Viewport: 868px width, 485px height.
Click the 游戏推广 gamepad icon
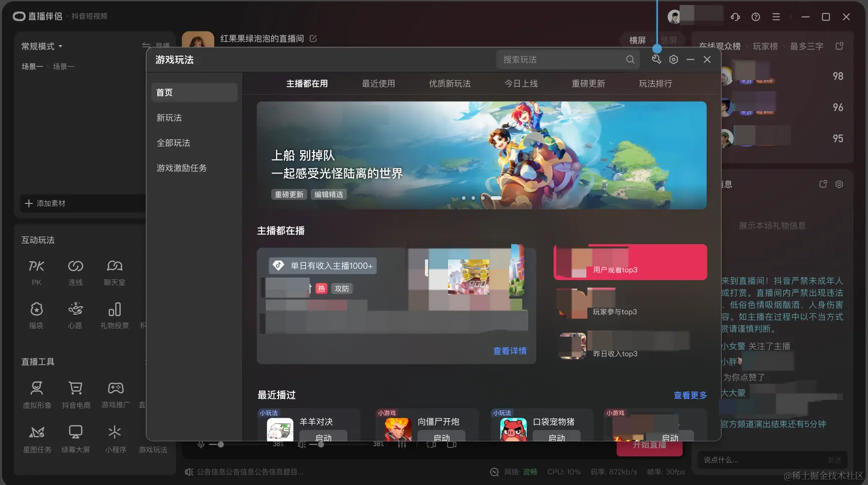point(116,388)
